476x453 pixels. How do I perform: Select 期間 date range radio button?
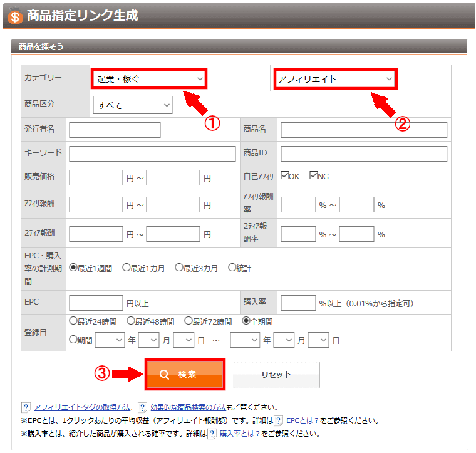[73, 339]
